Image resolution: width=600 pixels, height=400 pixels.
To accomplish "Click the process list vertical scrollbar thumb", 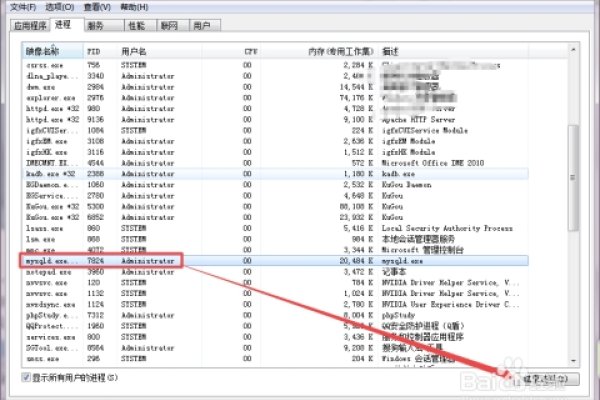I will pyautogui.click(x=573, y=178).
